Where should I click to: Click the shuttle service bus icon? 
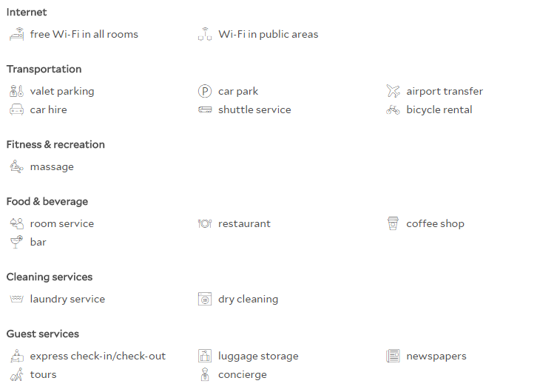(x=205, y=110)
